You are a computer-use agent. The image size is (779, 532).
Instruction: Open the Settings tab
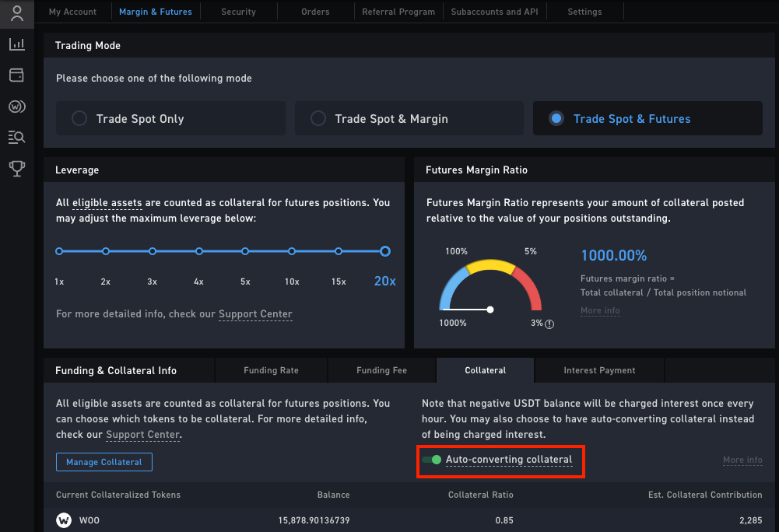584,12
